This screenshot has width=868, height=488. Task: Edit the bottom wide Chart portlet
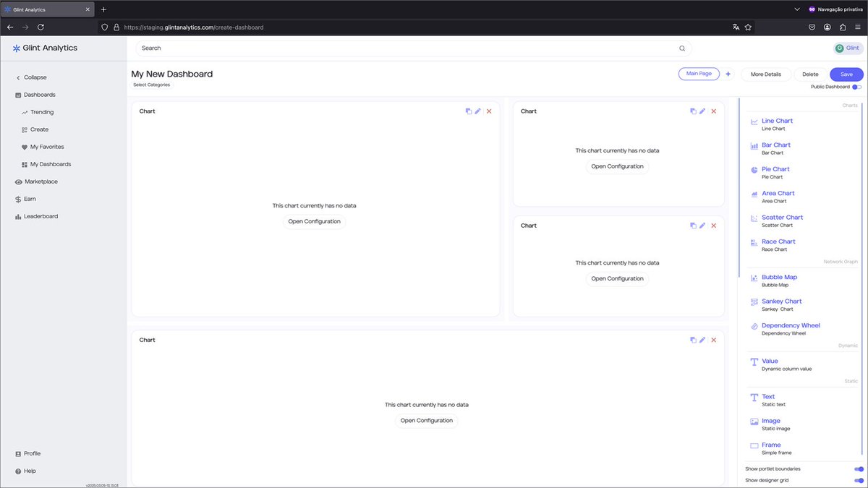click(x=702, y=340)
